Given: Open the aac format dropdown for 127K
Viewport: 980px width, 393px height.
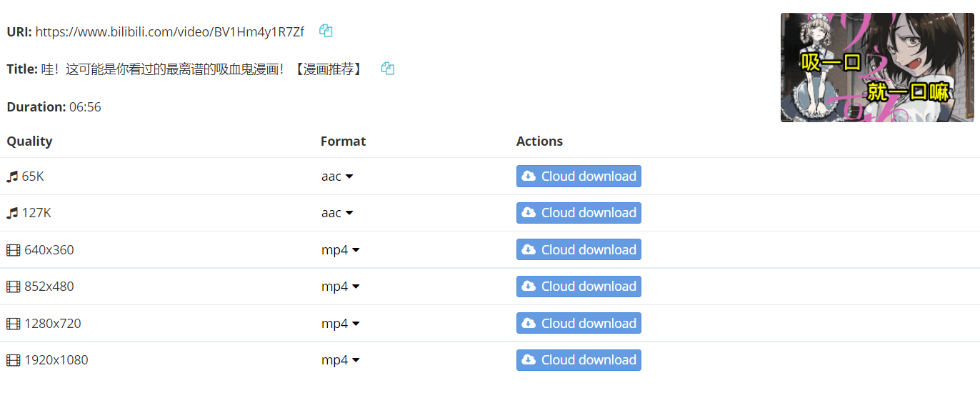Looking at the screenshot, I should [x=337, y=213].
